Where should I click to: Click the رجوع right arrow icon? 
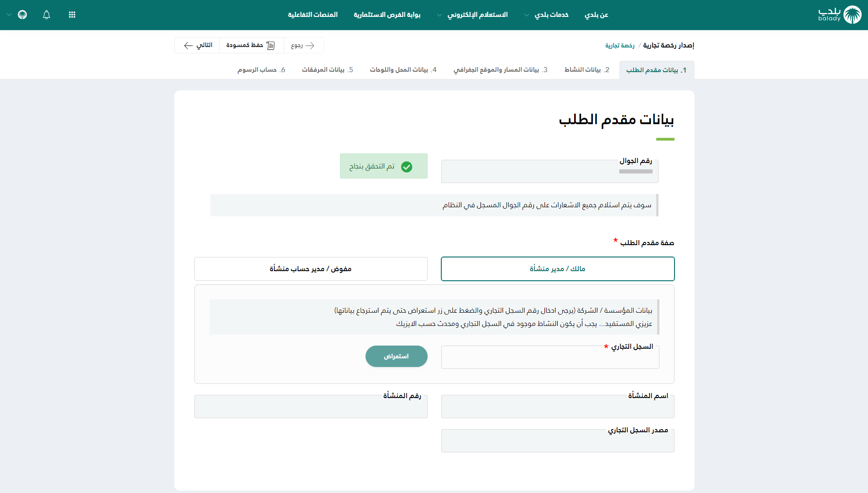[310, 45]
